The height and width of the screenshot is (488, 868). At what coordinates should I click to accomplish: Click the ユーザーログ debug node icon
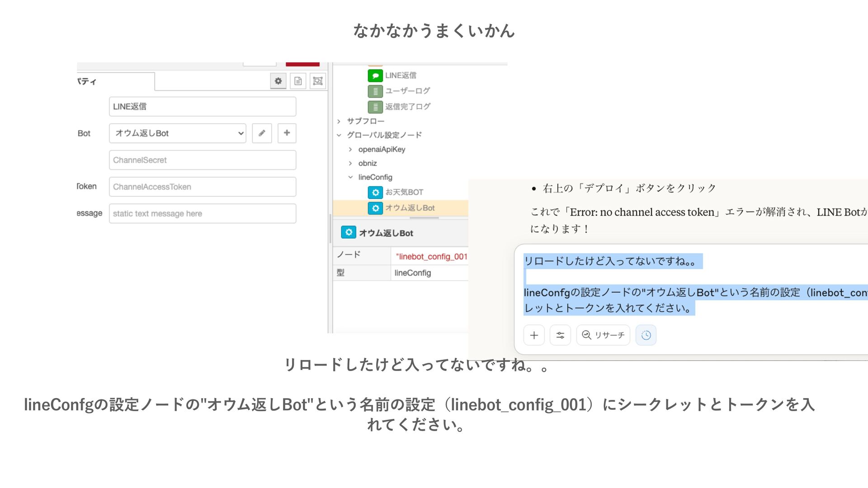point(375,91)
